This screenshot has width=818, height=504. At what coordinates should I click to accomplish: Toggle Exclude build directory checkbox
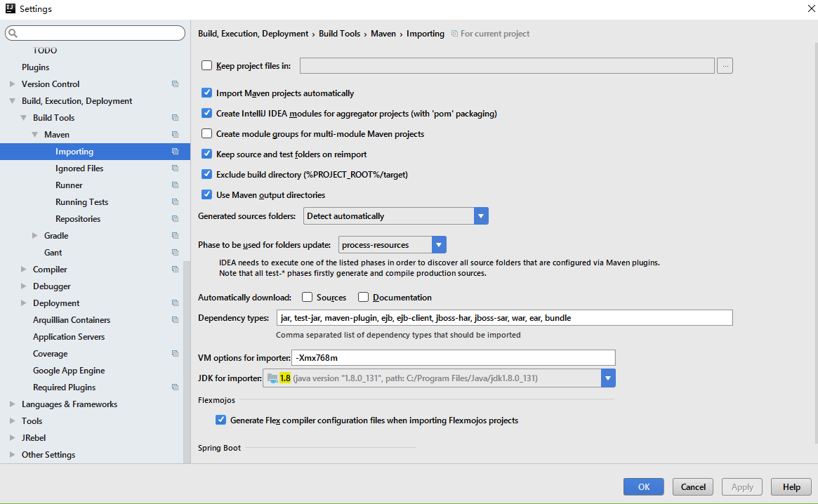click(206, 174)
